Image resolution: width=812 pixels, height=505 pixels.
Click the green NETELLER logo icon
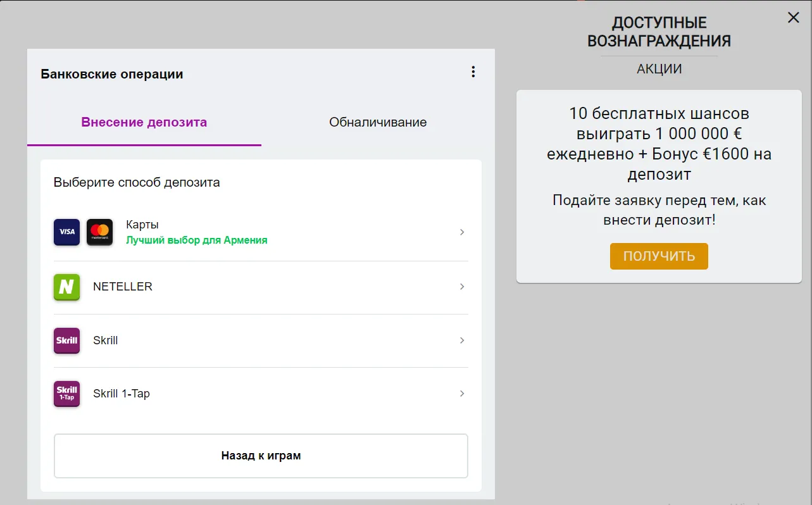click(67, 287)
